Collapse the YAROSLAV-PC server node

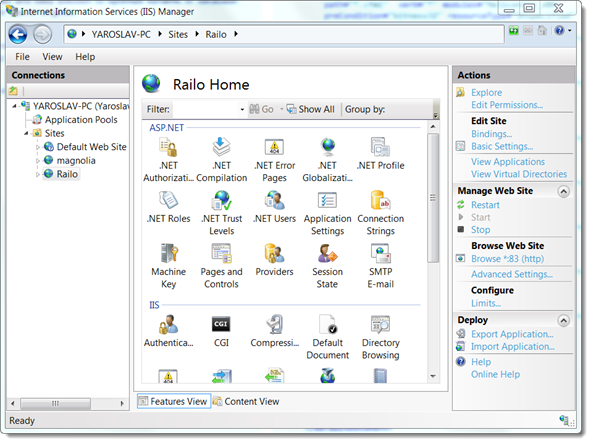[14, 106]
